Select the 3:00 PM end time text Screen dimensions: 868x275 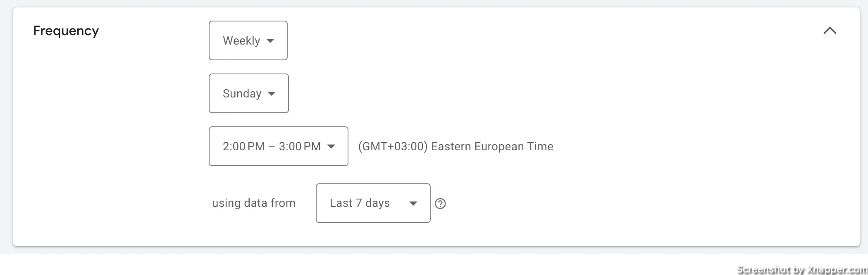pos(300,147)
